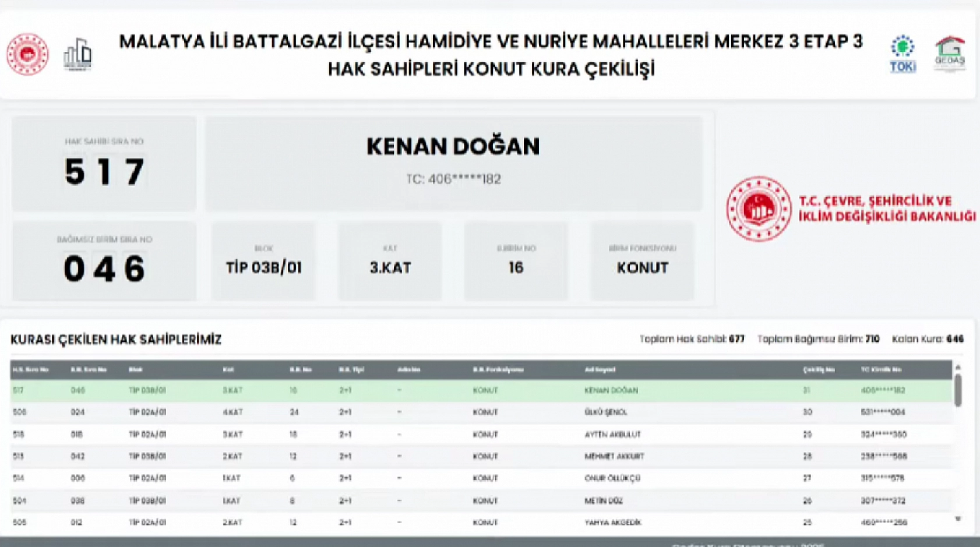Click the 'T.C. ÇEVRE, ŞEHİRCİLİK VE İKLİM DEĞİŞİKLİĞİ BAKANLIĞI' text

click(887, 209)
